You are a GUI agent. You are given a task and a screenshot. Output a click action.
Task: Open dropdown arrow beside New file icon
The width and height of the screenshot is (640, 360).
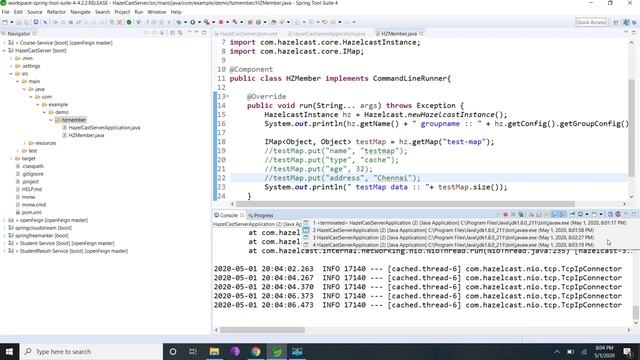[12, 22]
